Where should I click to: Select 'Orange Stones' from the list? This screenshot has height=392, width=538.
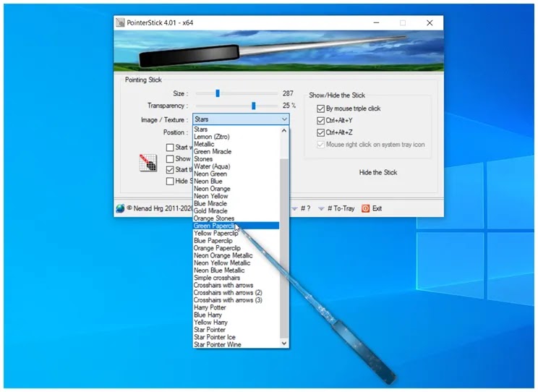pyautogui.click(x=236, y=218)
